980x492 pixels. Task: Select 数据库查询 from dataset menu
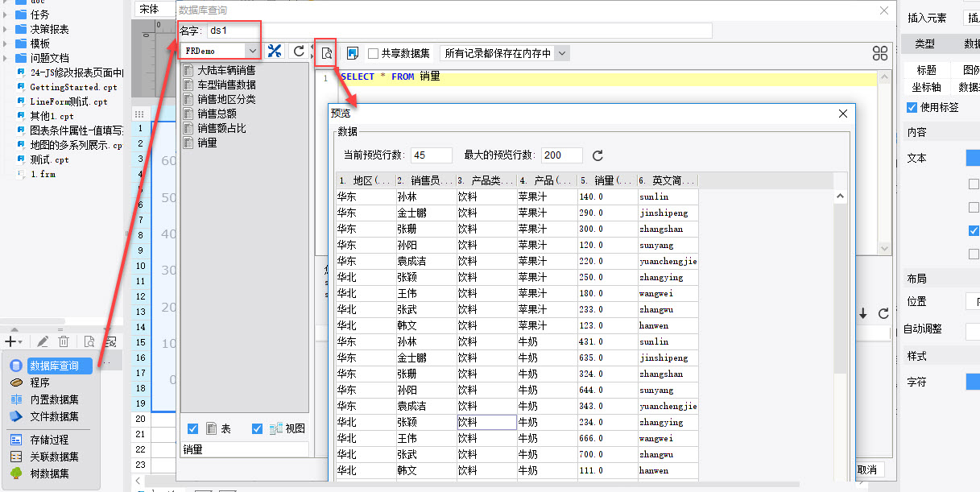pos(53,366)
